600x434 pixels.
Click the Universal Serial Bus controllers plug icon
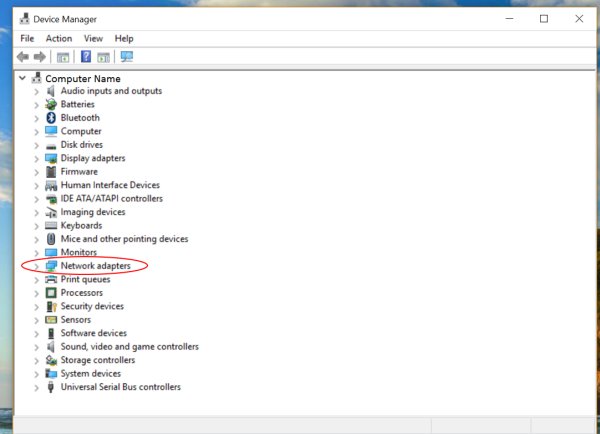tap(51, 387)
